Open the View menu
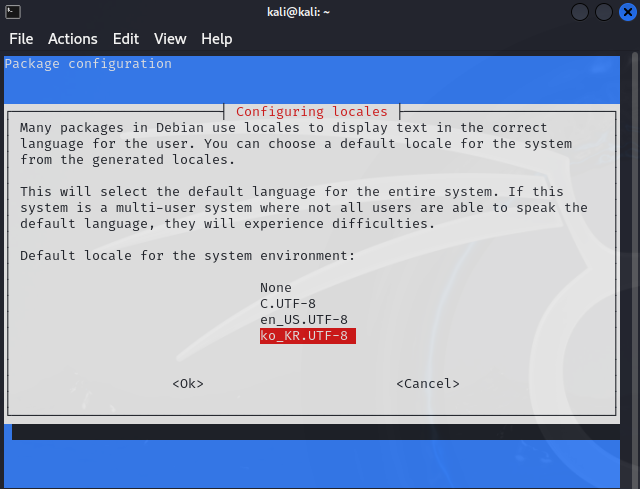Viewport: 640px width, 489px height. point(170,39)
